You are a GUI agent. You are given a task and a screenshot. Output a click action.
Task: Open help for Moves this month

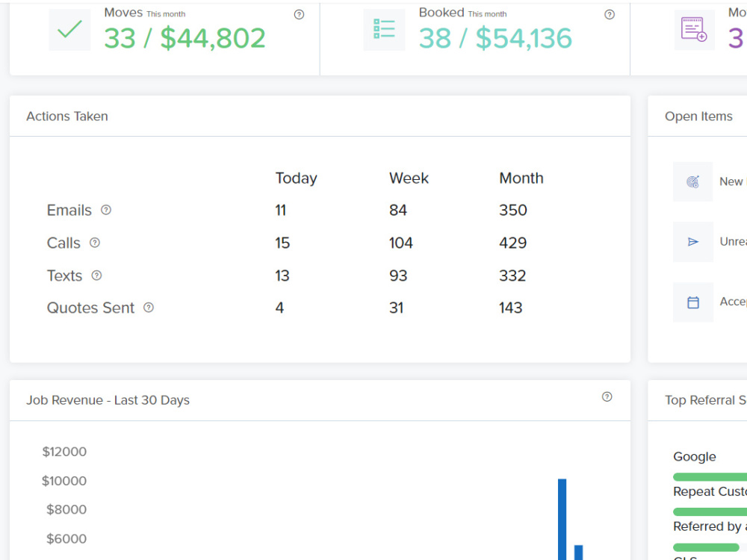point(299,15)
